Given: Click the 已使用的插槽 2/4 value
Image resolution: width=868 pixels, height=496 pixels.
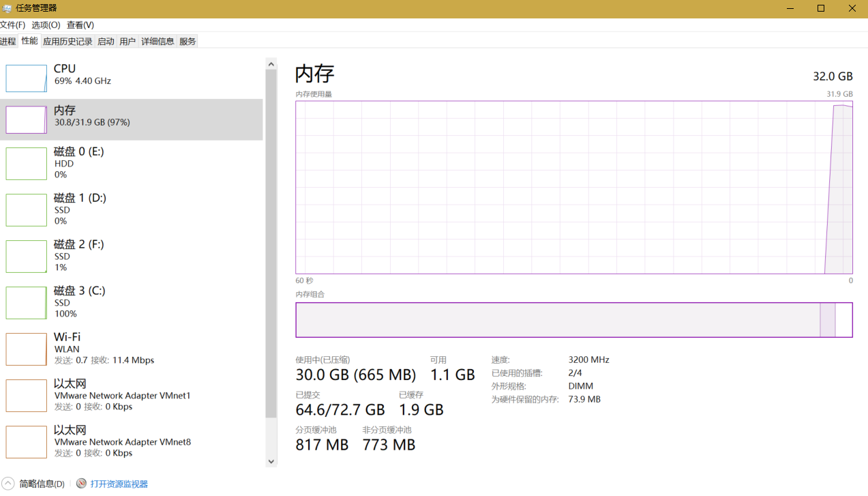Looking at the screenshot, I should (575, 373).
